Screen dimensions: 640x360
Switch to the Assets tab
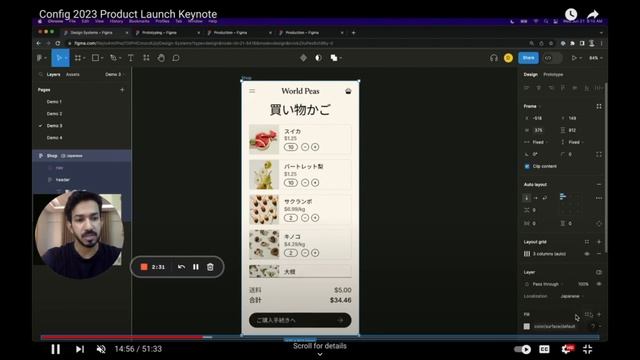tap(73, 74)
